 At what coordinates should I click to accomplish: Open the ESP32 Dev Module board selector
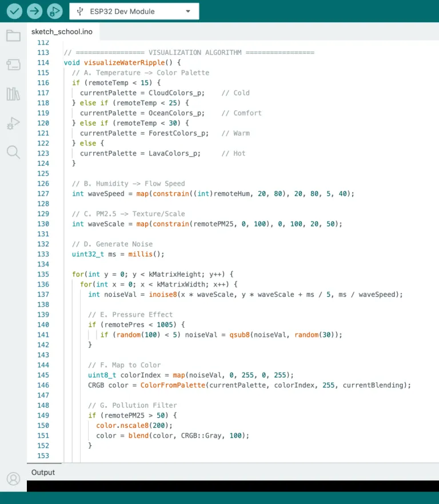click(x=134, y=11)
